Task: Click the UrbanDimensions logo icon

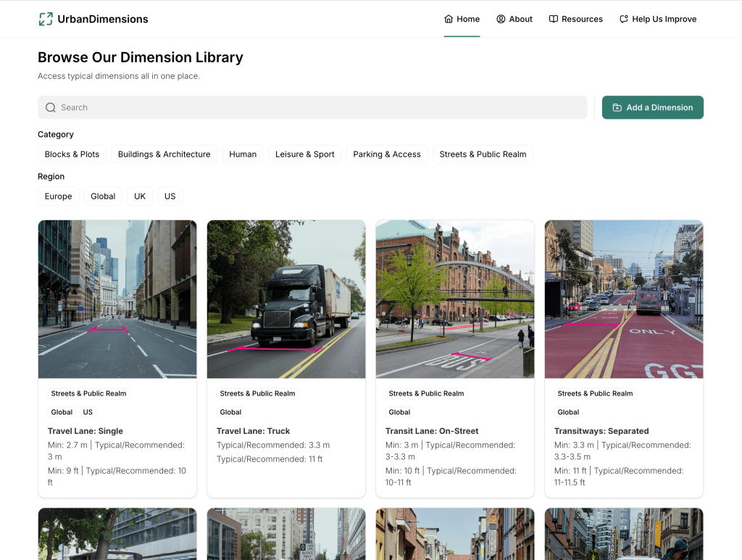Action: click(46, 20)
